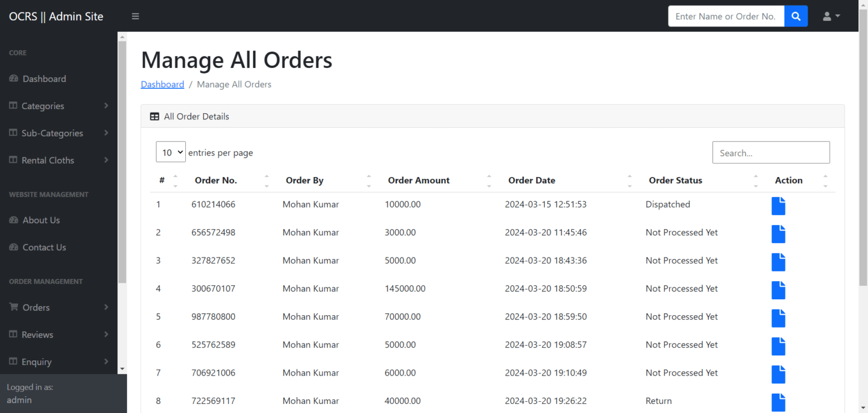
Task: Click the Reviews icon in the sidebar
Action: 12,334
